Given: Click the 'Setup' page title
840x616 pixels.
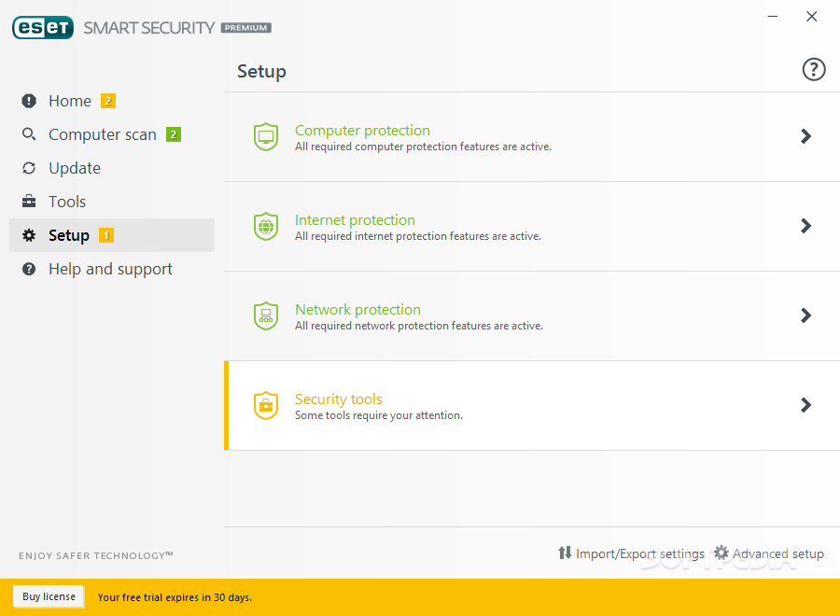Looking at the screenshot, I should pos(261,71).
